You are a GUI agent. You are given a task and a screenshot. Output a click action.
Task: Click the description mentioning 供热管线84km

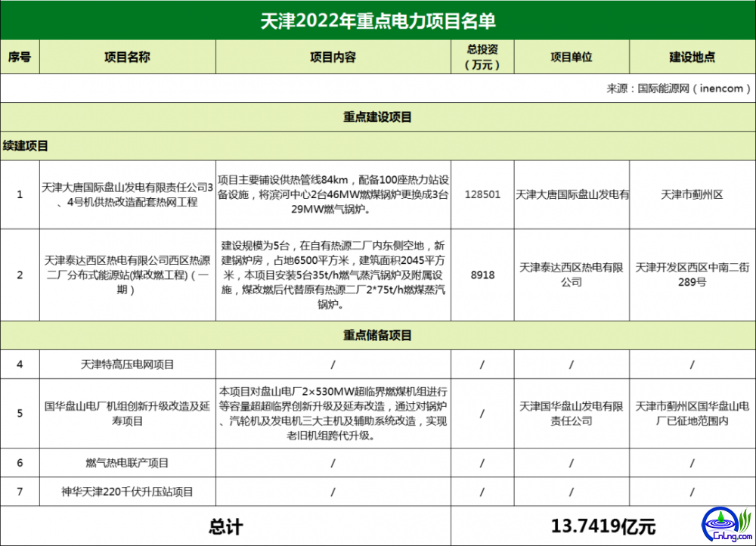[x=333, y=194]
